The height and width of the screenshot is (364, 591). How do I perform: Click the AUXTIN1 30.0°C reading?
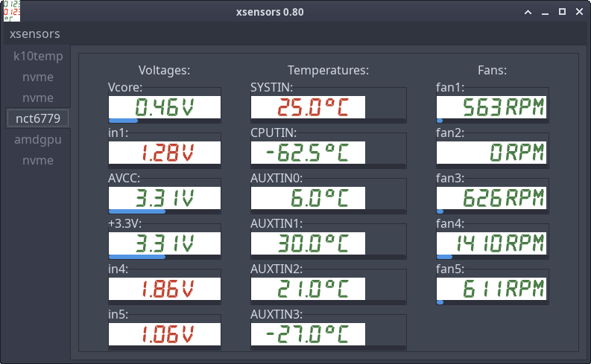[x=308, y=243]
